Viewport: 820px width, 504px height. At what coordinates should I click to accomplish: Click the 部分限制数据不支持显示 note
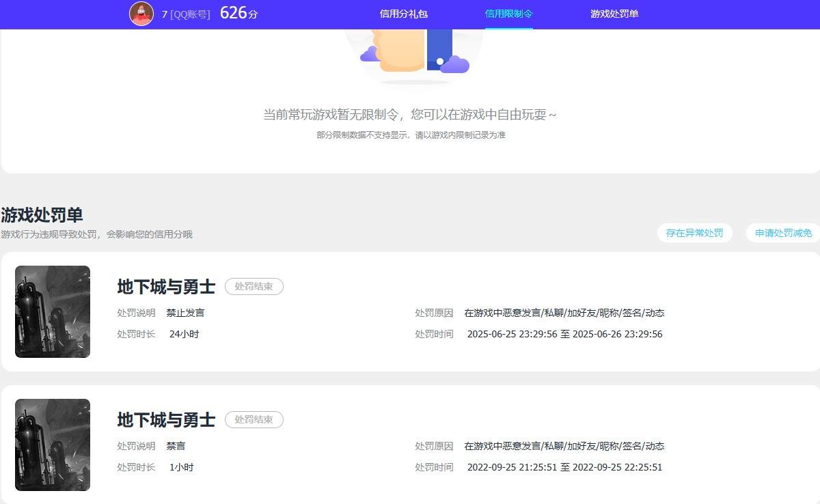pyautogui.click(x=411, y=135)
